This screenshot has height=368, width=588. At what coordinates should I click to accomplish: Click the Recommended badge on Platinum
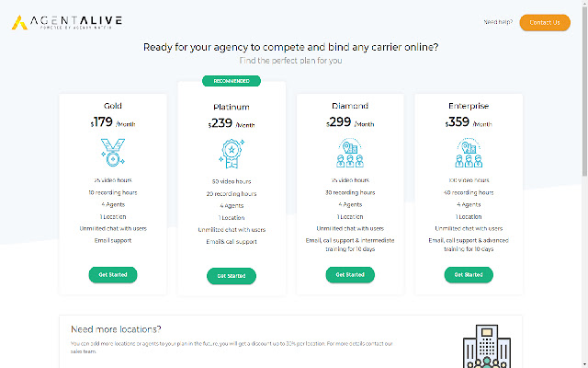(x=231, y=81)
